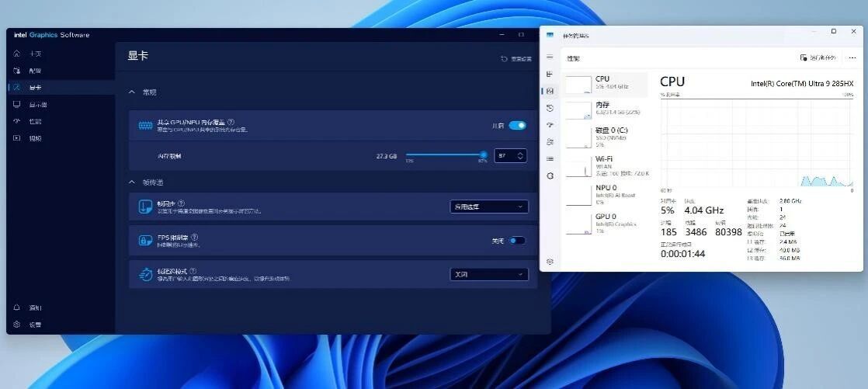
Task: Click the Intel(R) Core(TM) Ultra 9 285HX label
Action: [802, 84]
